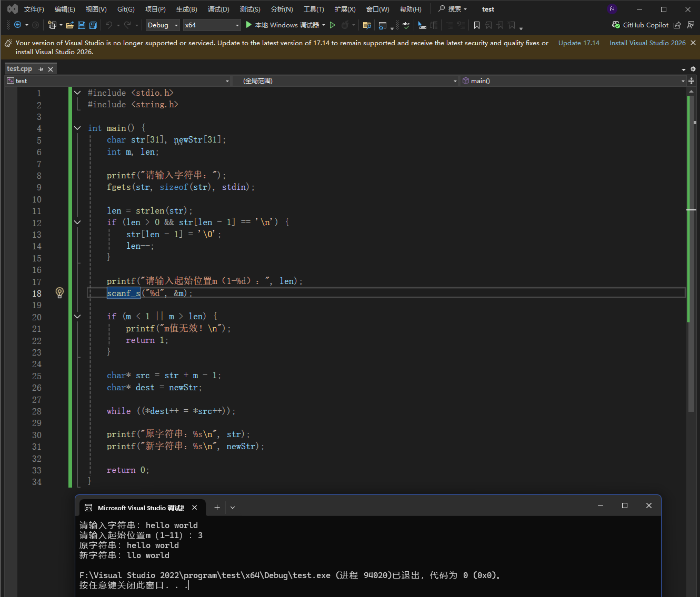Click the open file folder icon

(x=69, y=25)
